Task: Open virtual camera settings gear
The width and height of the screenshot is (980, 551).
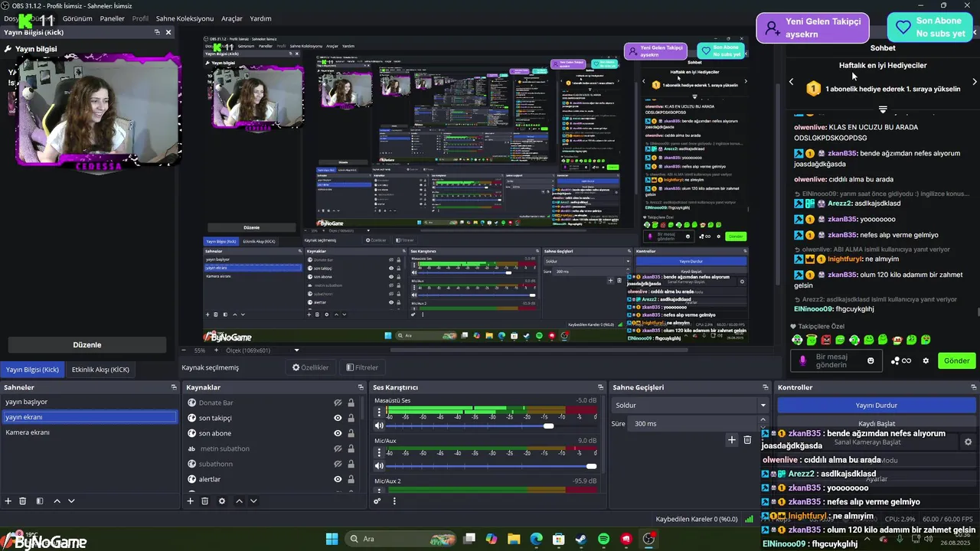Action: 968,442
